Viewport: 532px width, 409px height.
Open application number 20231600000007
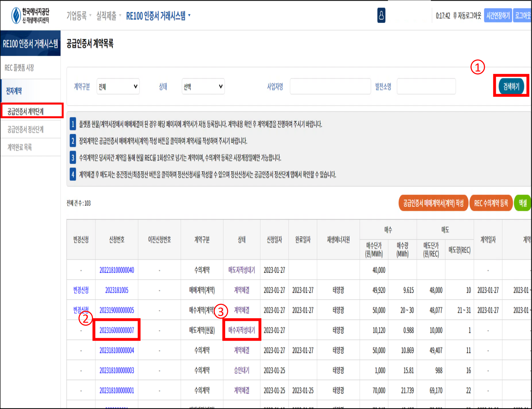(117, 330)
